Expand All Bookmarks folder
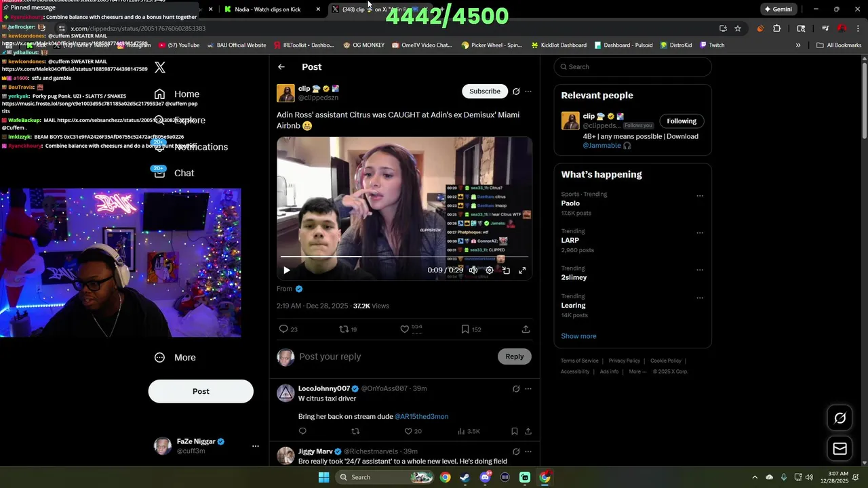Image resolution: width=868 pixels, height=488 pixels. 839,45
